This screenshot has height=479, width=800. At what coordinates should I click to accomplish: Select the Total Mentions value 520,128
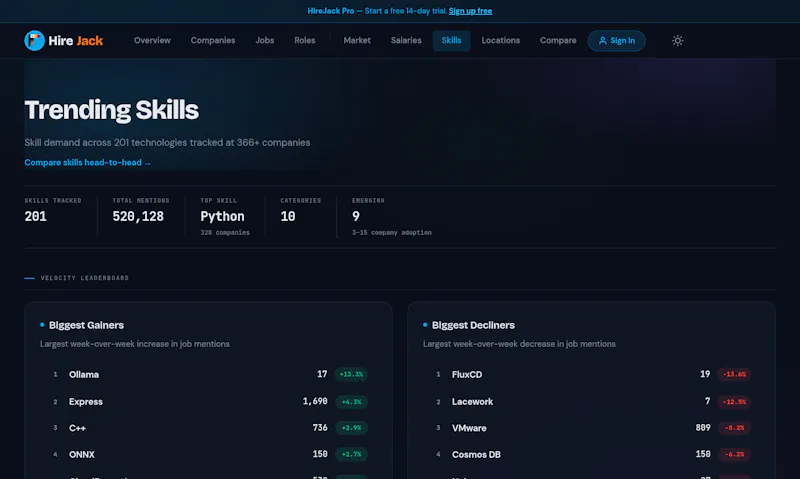coord(138,216)
